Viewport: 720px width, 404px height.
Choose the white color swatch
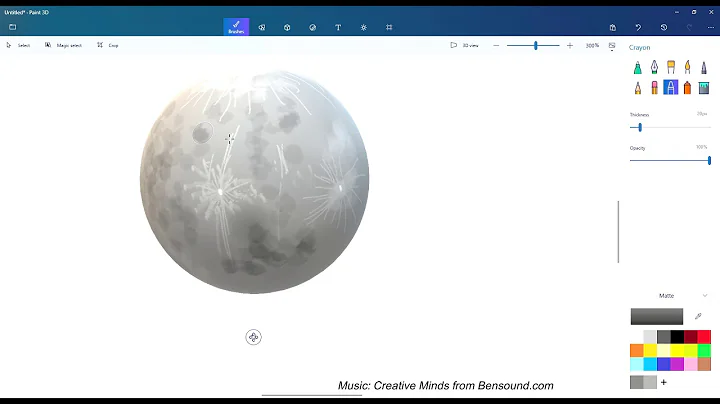click(636, 337)
